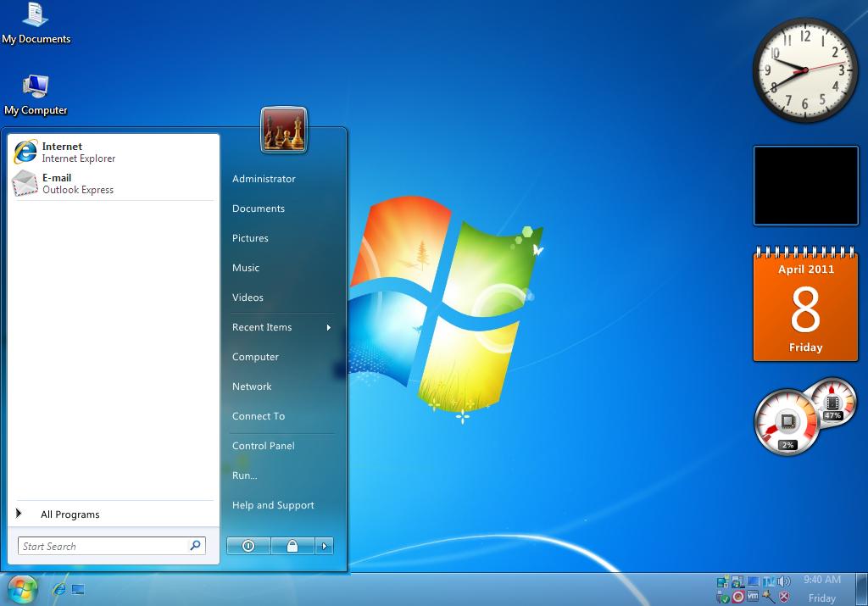Expand All Programs list

coord(70,514)
